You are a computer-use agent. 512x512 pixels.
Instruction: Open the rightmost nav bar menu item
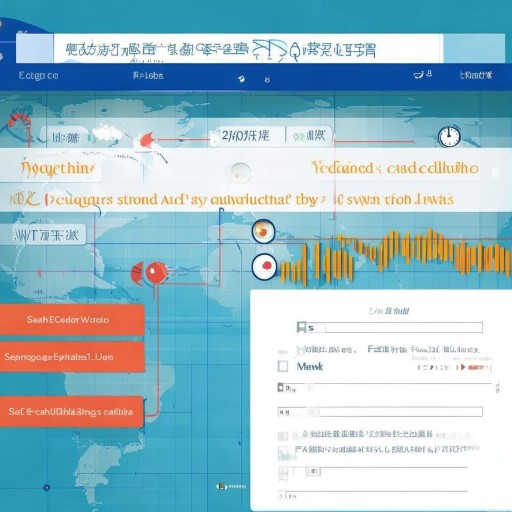pyautogui.click(x=476, y=75)
